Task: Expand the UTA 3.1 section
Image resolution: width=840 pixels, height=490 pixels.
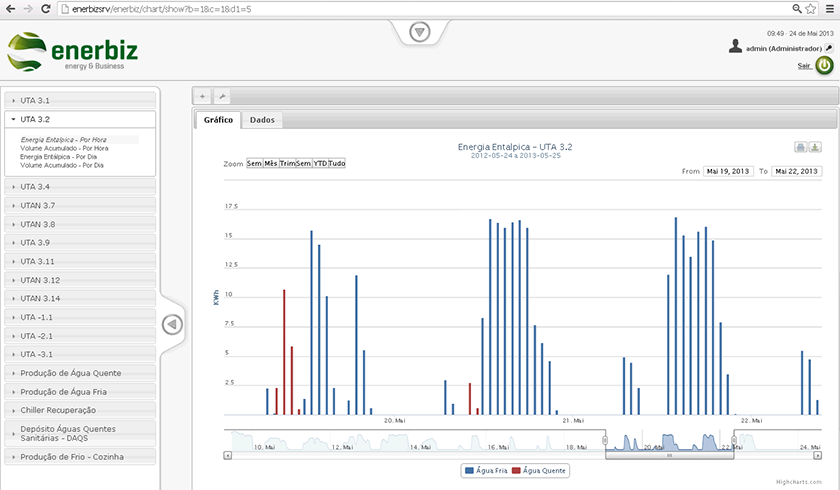Action: pos(80,100)
